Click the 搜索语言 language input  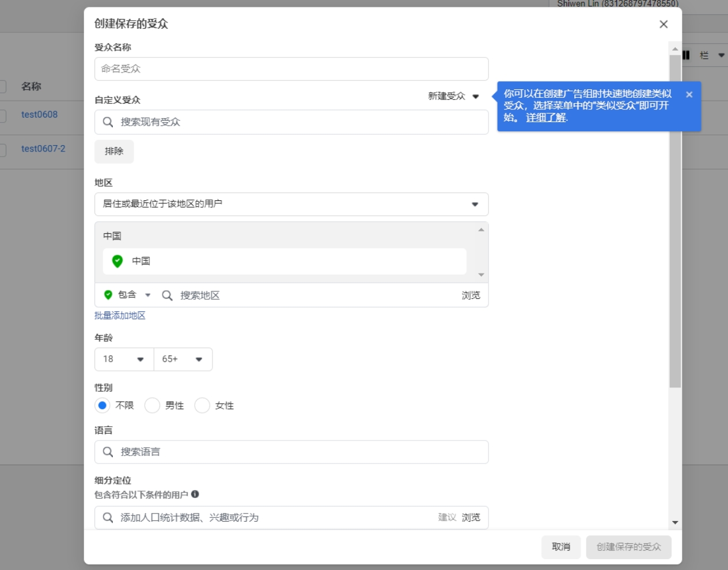pos(291,452)
